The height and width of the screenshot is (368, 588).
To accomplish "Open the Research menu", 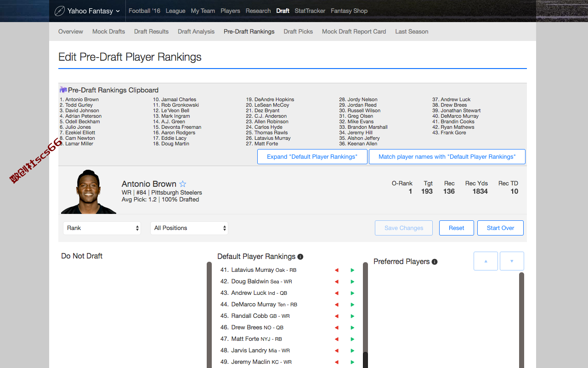I will pyautogui.click(x=258, y=11).
